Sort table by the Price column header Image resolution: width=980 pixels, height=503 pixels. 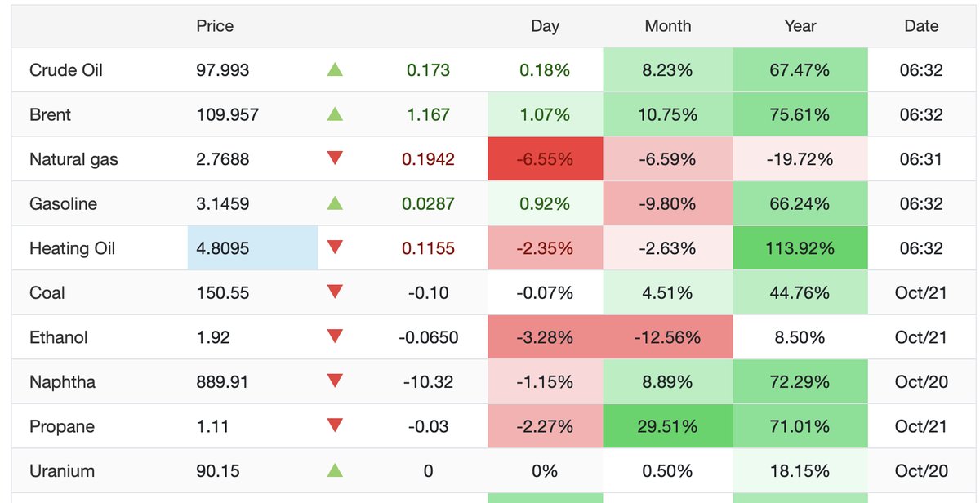click(215, 26)
